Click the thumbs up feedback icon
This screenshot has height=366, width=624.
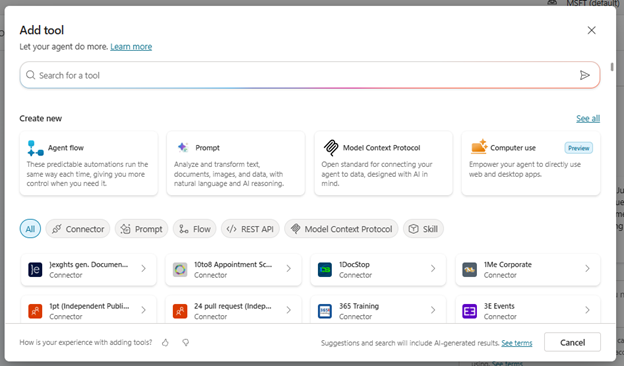(165, 343)
